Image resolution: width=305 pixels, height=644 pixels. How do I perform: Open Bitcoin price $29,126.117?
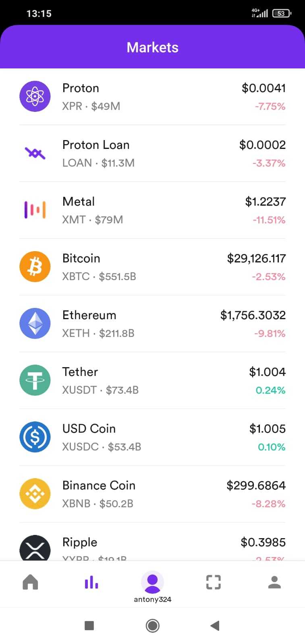coord(256,258)
